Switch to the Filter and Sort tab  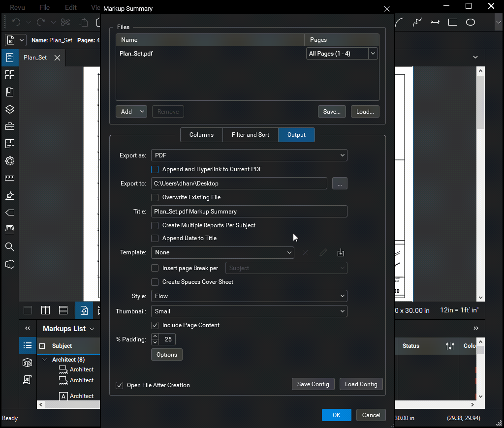(x=250, y=134)
